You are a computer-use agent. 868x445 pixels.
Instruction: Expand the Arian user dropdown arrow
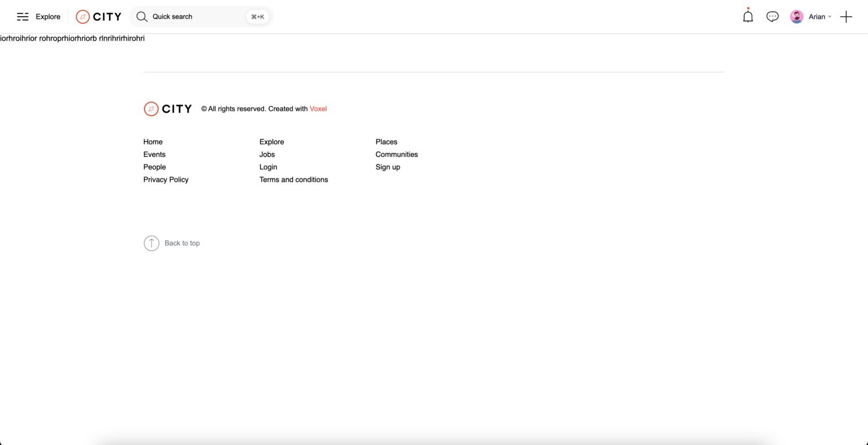click(830, 17)
